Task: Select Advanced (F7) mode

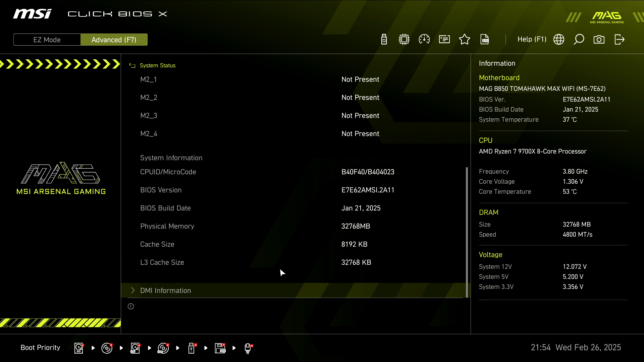Action: (114, 40)
